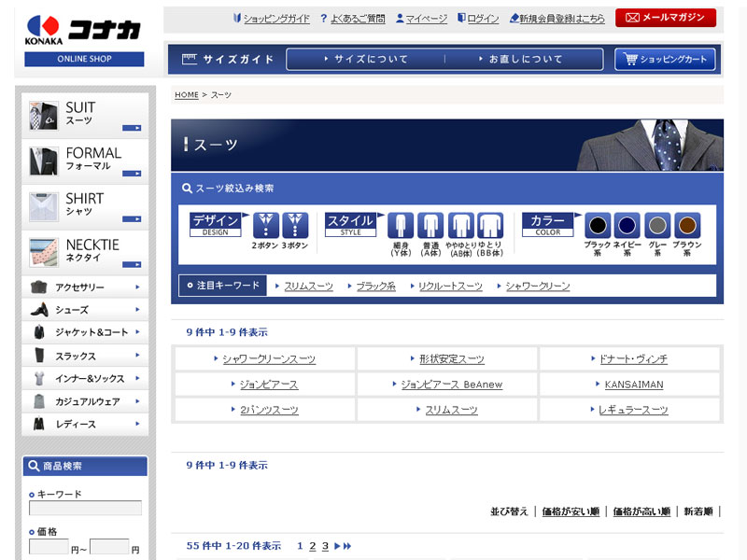Click the ブラック系 keyword link
747x560 pixels.
point(376,287)
